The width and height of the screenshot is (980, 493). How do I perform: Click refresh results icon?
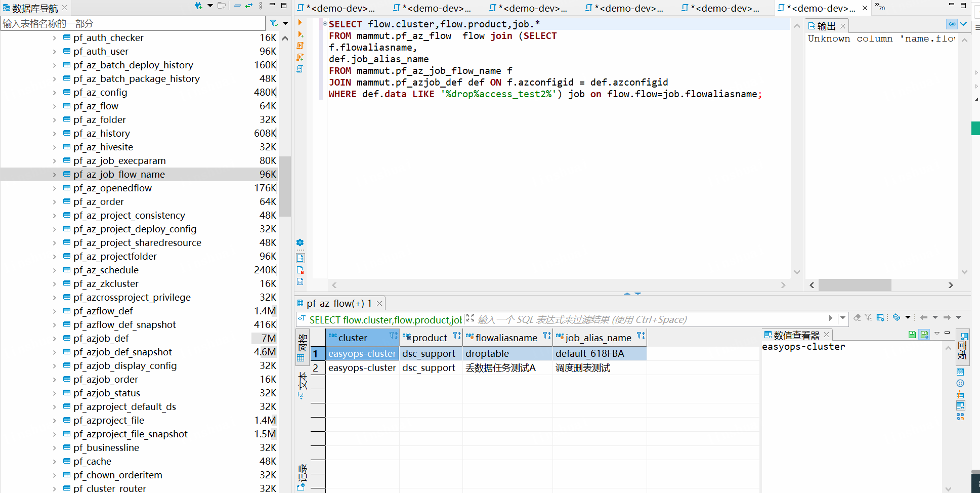click(897, 317)
